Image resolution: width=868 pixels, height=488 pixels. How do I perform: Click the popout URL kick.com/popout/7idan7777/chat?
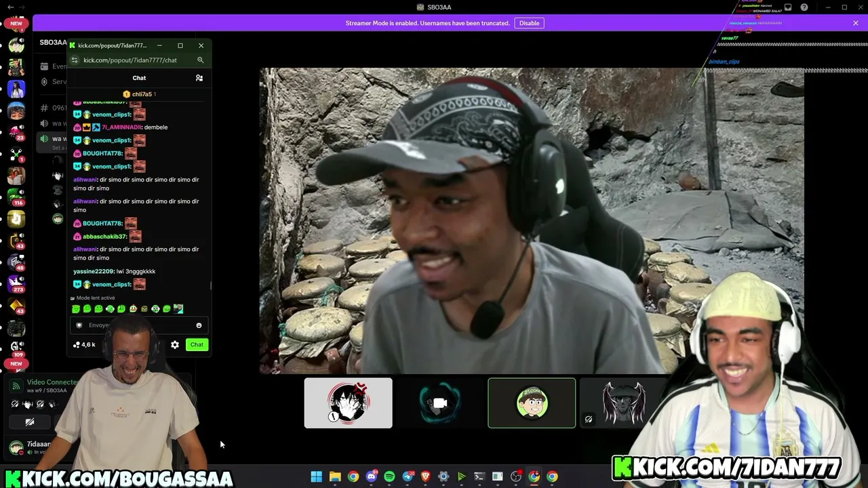tap(130, 60)
